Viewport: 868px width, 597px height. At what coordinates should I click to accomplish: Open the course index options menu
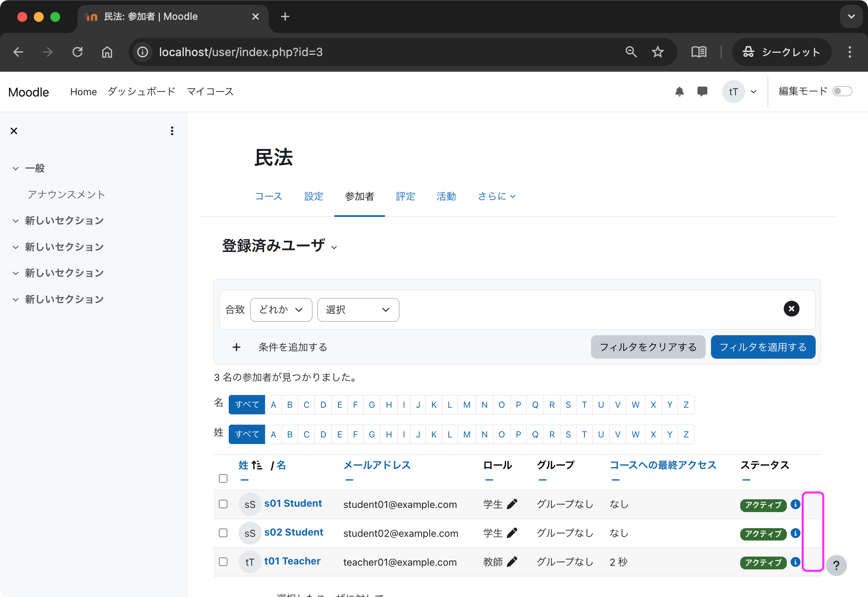tap(172, 131)
